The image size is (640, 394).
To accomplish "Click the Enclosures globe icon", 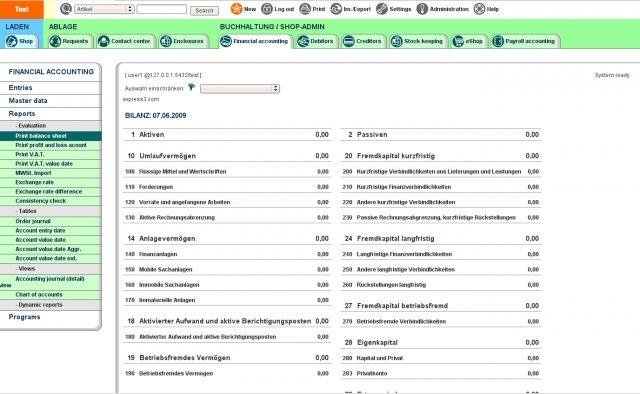I will [x=166, y=41].
